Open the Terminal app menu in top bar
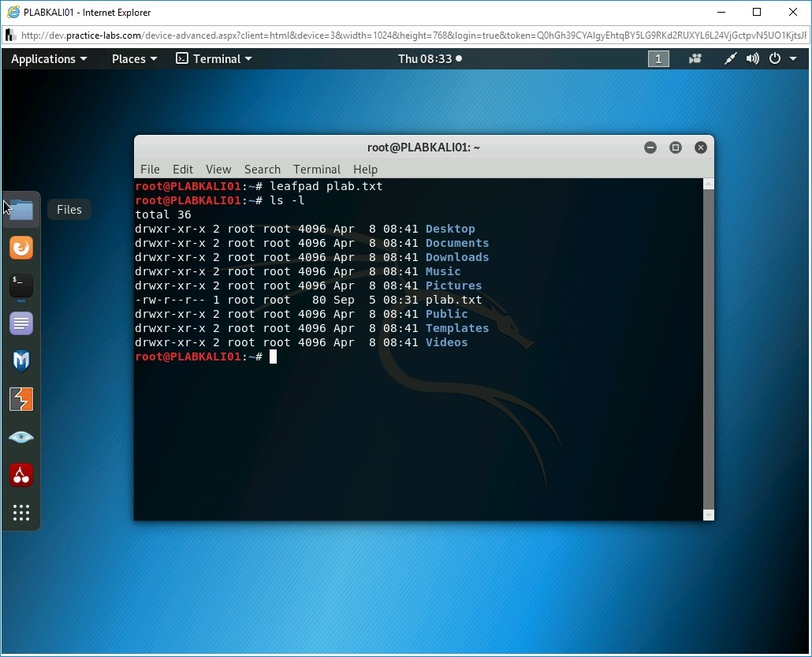Image resolution: width=812 pixels, height=657 pixels. point(214,59)
